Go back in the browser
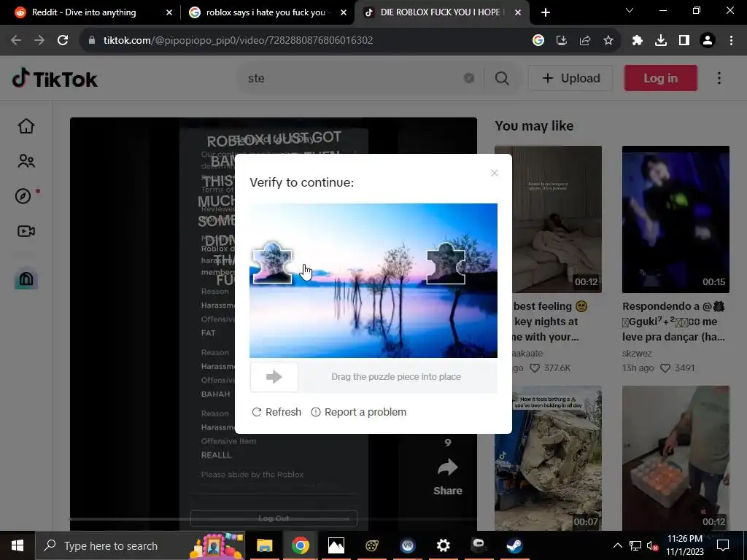This screenshot has width=747, height=560. (x=16, y=41)
